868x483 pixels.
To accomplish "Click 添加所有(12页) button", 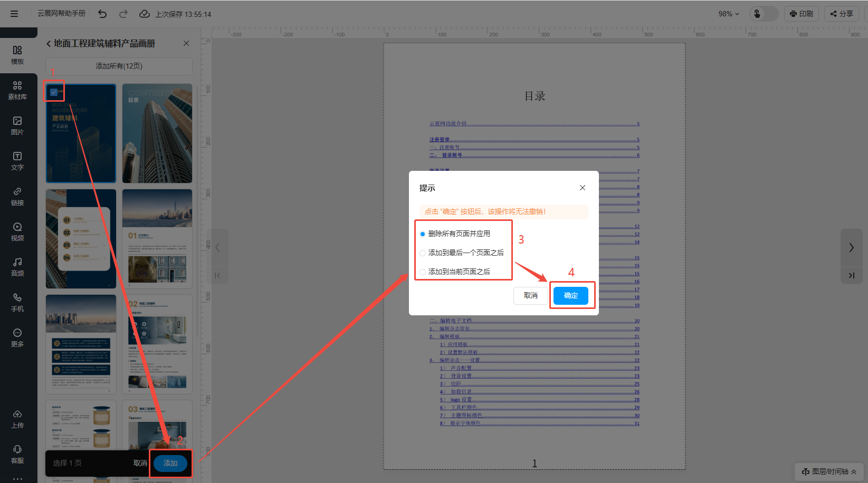I will click(x=119, y=66).
